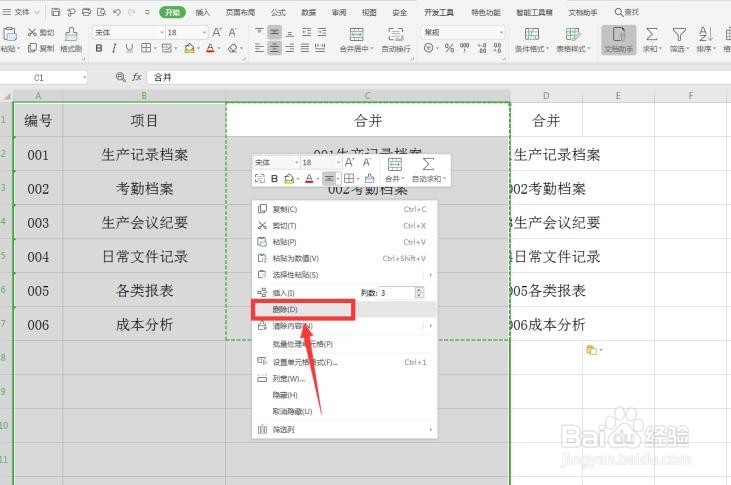Switch to the 插入 ribbon tab
The image size is (731, 485).
(x=202, y=12)
